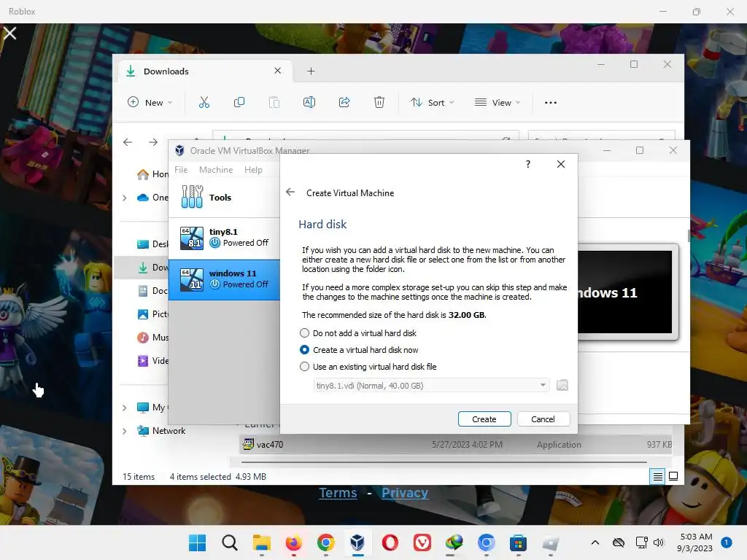The height and width of the screenshot is (560, 747).
Task: Open Vivaldi from taskbar
Action: (x=422, y=542)
